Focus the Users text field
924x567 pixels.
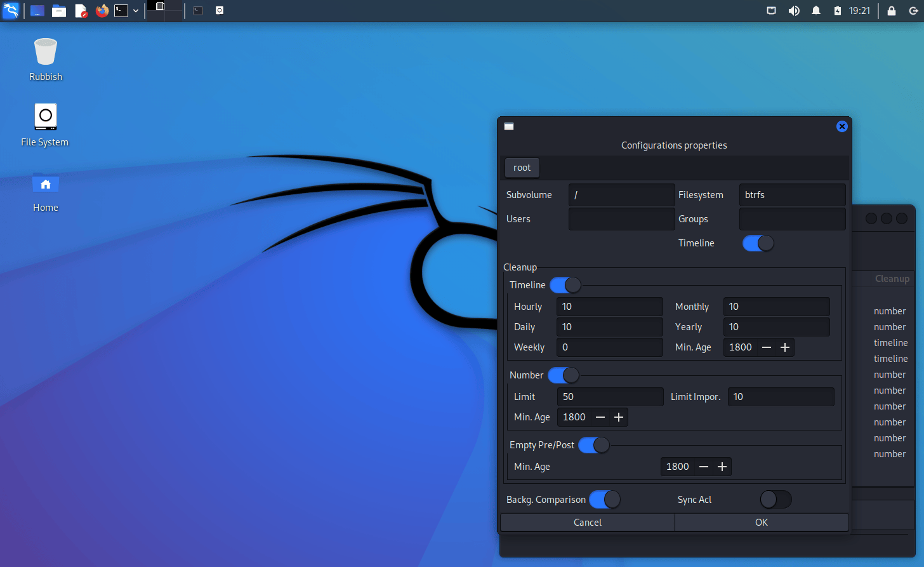coord(621,219)
